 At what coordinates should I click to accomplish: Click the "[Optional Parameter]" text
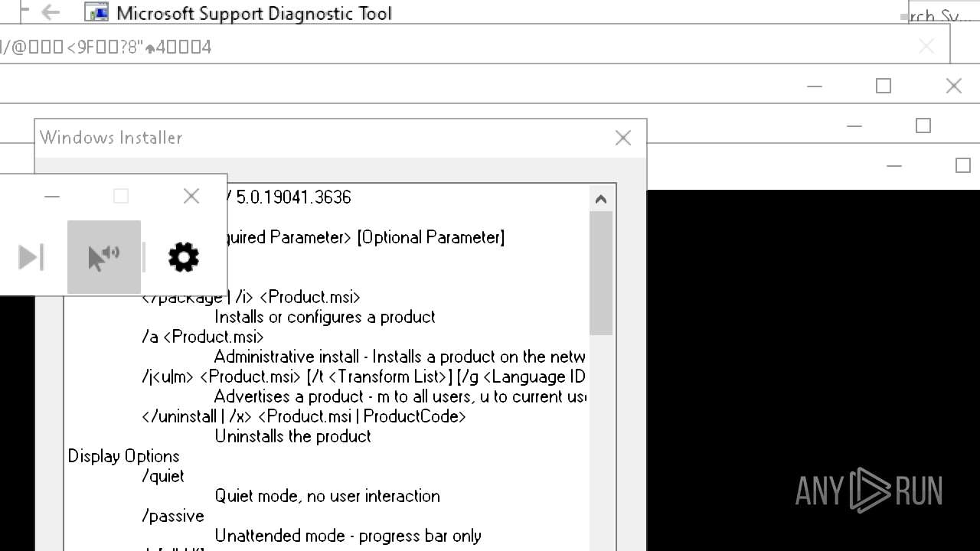pyautogui.click(x=431, y=237)
